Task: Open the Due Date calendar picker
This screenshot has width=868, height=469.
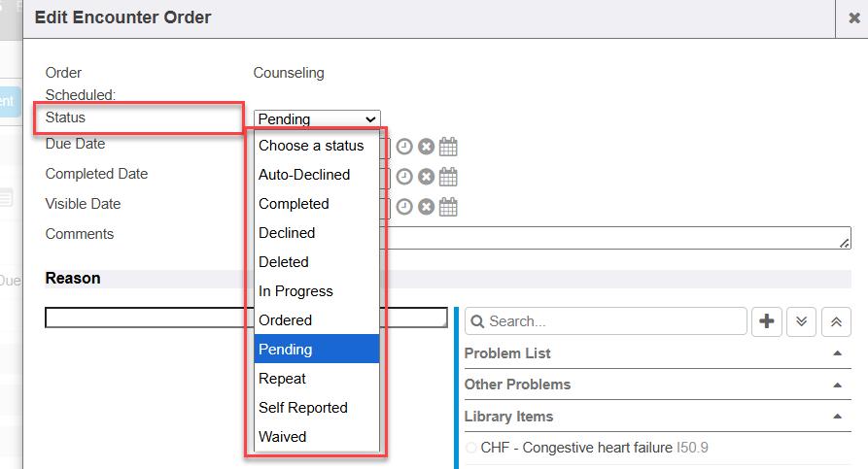Action: [447, 147]
